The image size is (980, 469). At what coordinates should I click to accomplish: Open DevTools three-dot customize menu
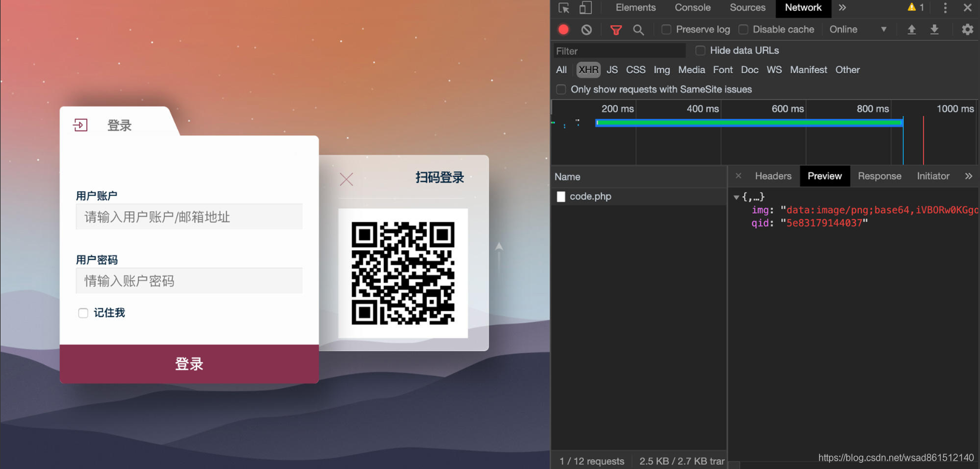coord(945,8)
